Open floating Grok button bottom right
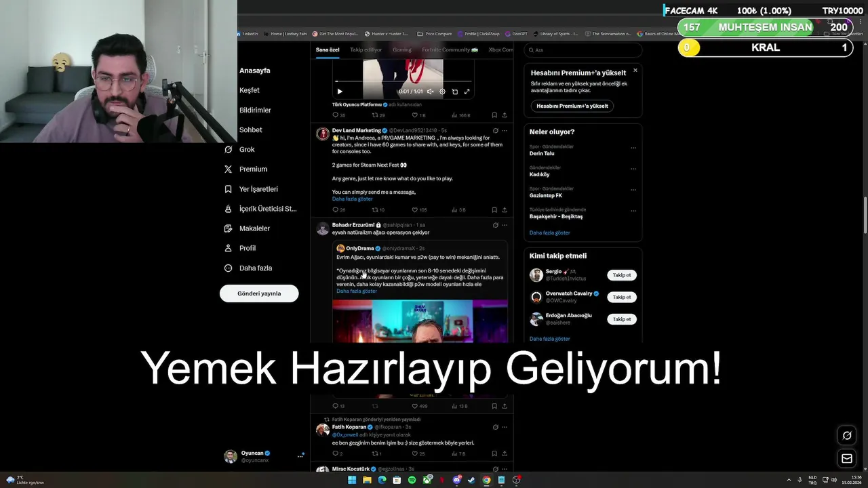 pos(847,435)
